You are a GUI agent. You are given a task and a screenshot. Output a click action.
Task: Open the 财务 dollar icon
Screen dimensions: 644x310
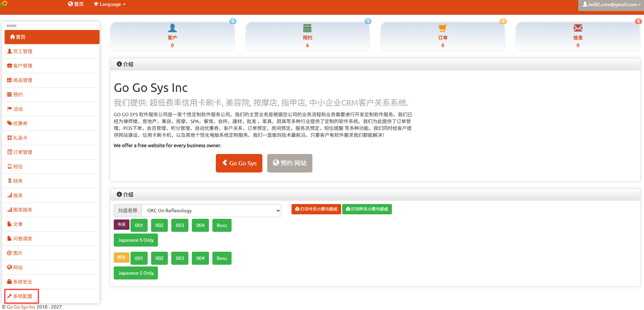pyautogui.click(x=10, y=181)
